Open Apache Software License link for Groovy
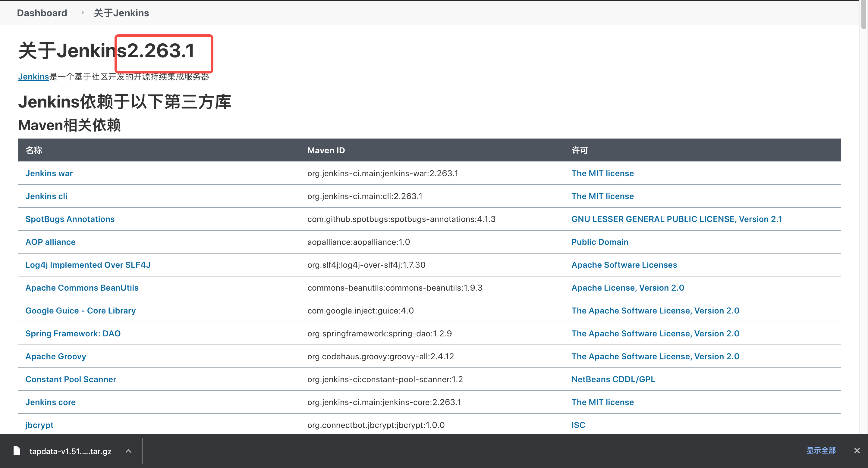Image resolution: width=868 pixels, height=468 pixels. point(656,357)
